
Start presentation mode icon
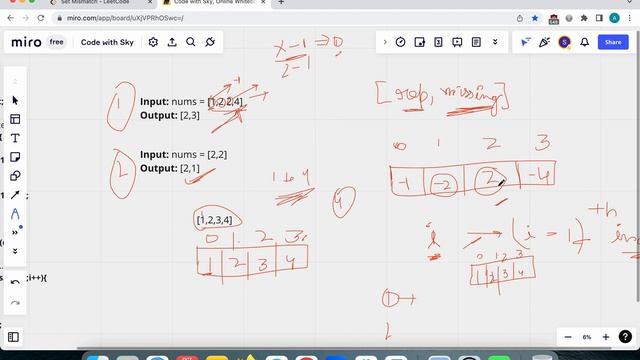[x=457, y=42]
